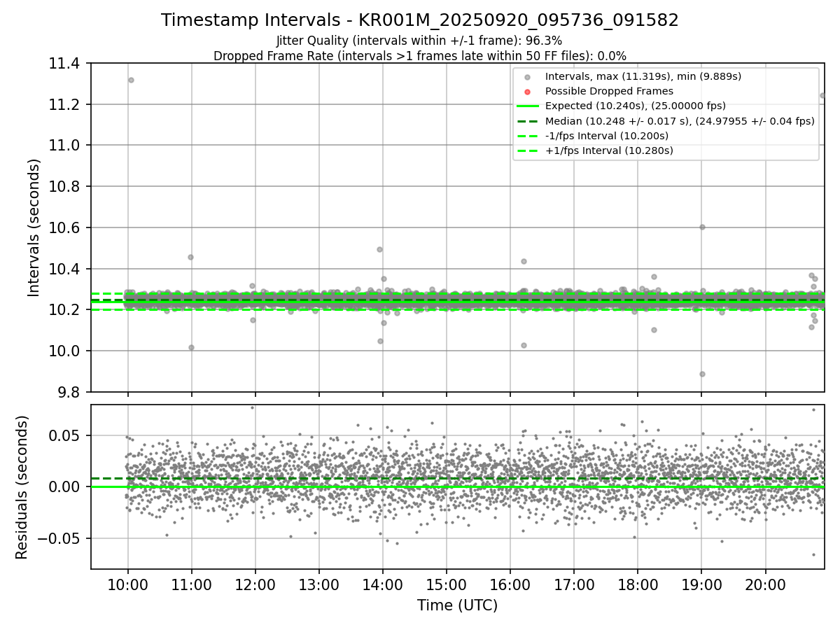
Task: Click the '17:00' x-axis tick label
Action: pos(574,584)
